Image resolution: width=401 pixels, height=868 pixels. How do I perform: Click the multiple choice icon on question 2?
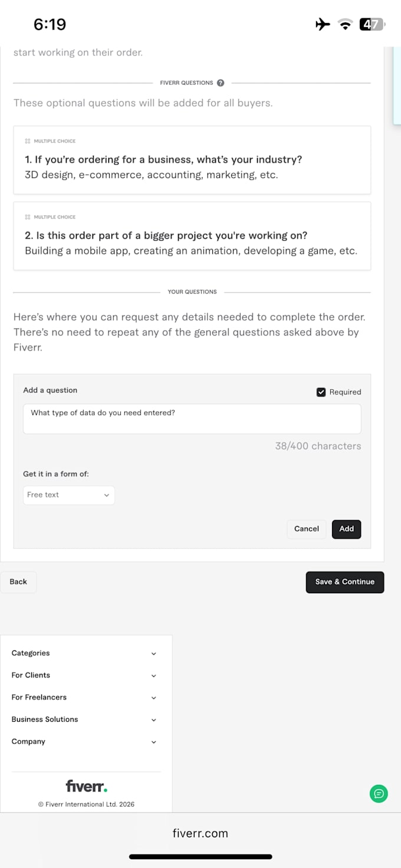click(28, 217)
